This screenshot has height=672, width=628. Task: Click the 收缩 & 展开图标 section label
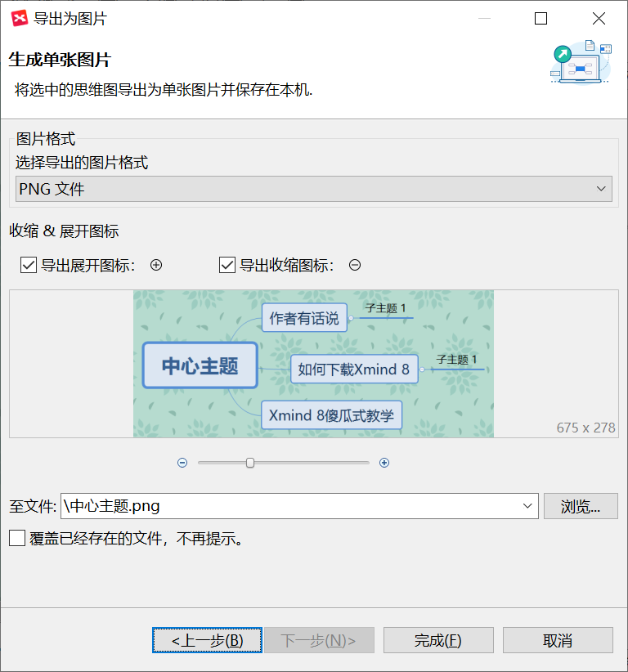tap(64, 231)
